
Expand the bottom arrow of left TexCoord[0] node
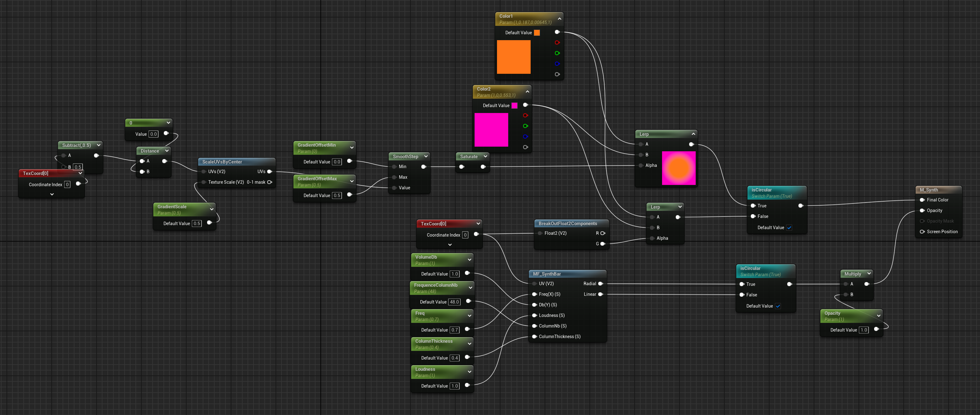coord(52,194)
